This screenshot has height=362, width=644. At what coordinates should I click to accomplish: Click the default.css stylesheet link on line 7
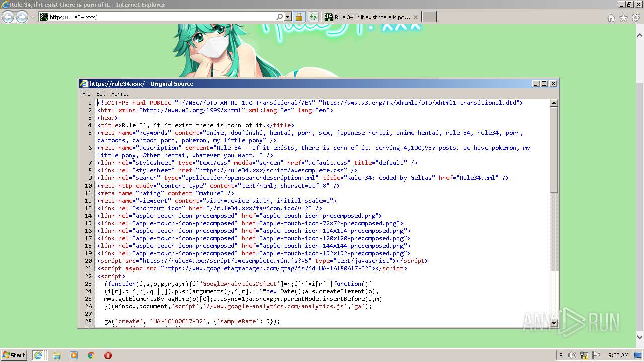(x=257, y=163)
